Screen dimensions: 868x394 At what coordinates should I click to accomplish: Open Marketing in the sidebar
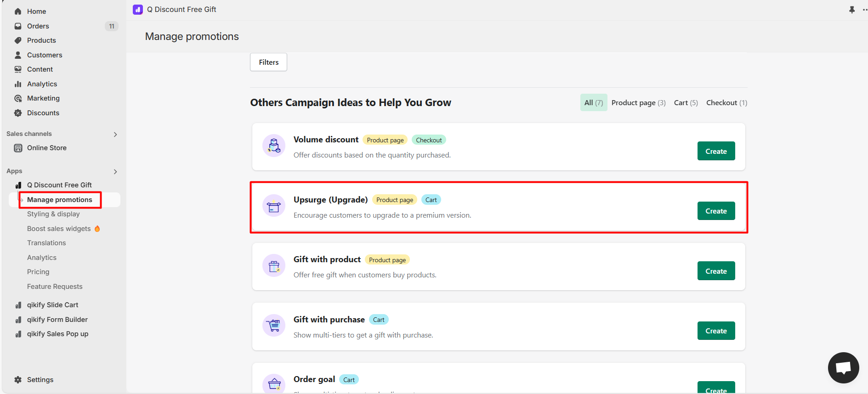43,98
